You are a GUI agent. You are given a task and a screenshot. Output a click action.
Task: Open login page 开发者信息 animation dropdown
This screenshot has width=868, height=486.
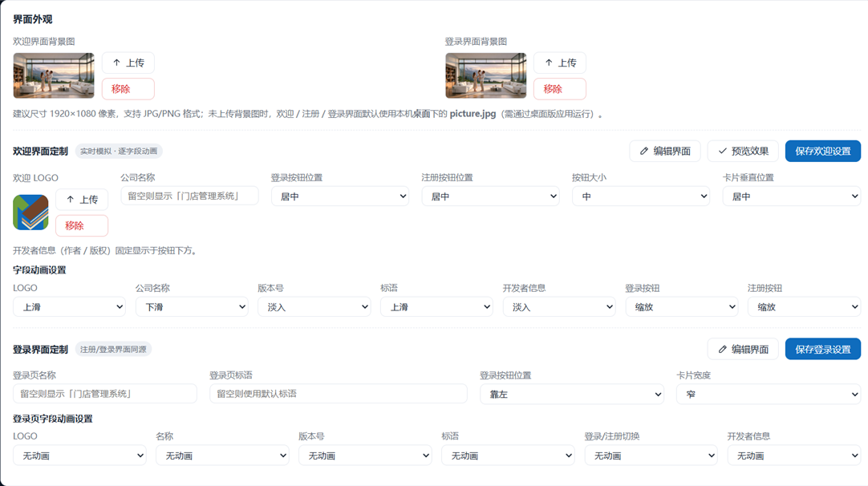(x=794, y=456)
